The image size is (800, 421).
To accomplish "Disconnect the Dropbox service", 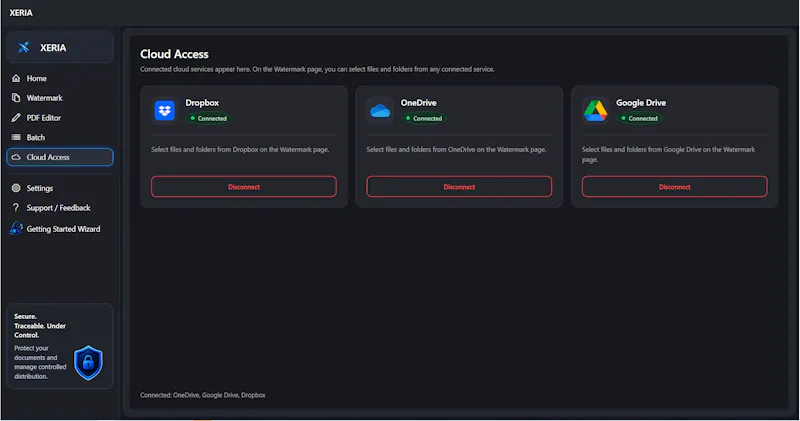I will point(244,187).
